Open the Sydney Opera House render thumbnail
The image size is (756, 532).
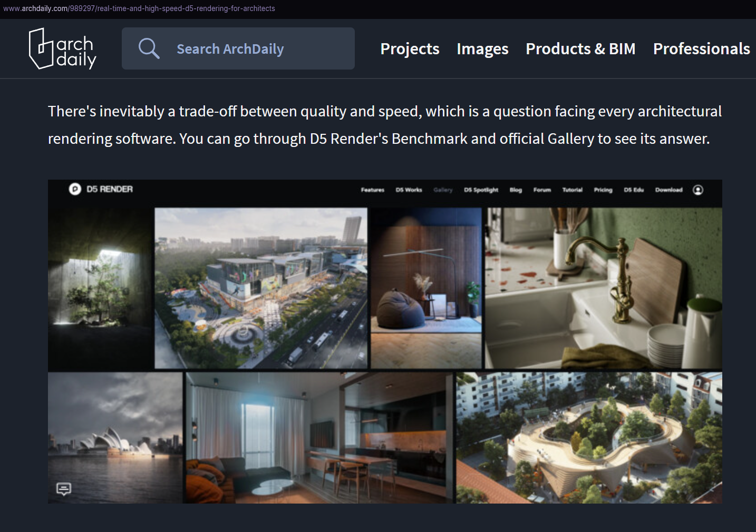point(115,438)
